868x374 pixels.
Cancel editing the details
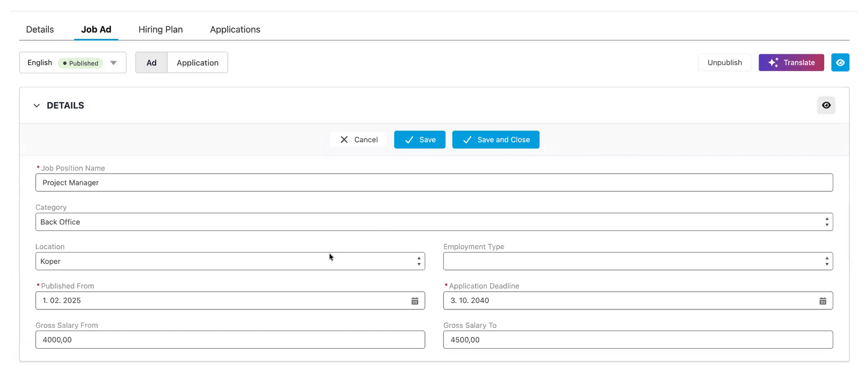pyautogui.click(x=359, y=140)
